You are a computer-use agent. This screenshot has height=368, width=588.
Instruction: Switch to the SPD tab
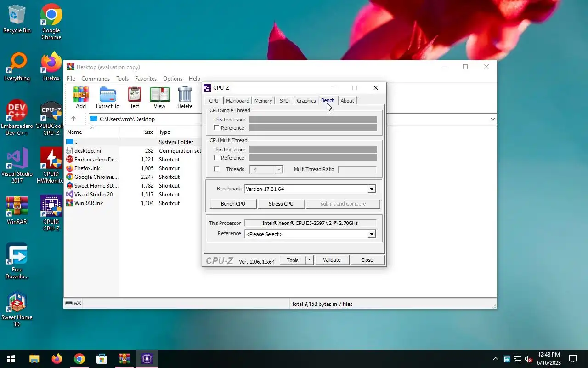coord(284,101)
